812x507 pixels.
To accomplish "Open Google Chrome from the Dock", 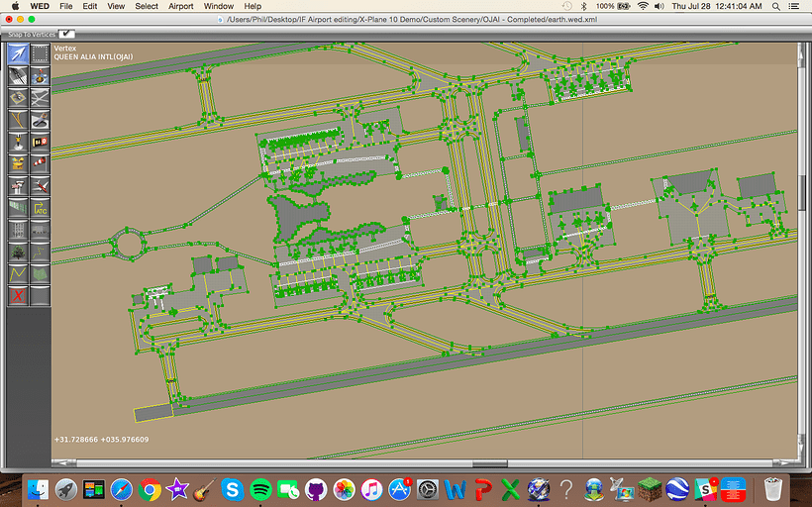I will point(150,489).
